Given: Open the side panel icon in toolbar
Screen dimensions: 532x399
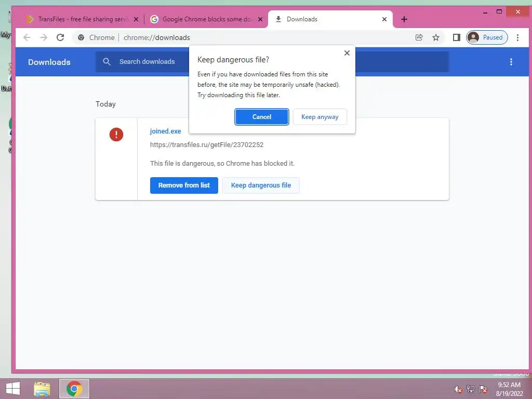Looking at the screenshot, I should (x=456, y=37).
